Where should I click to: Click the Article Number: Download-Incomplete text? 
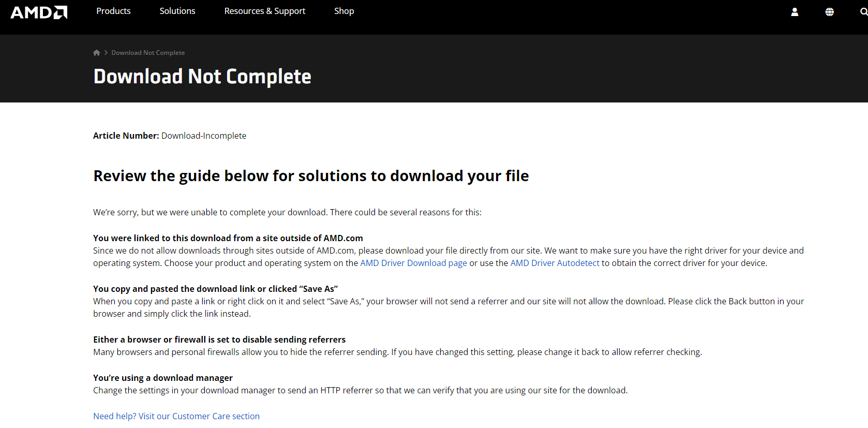(x=170, y=136)
